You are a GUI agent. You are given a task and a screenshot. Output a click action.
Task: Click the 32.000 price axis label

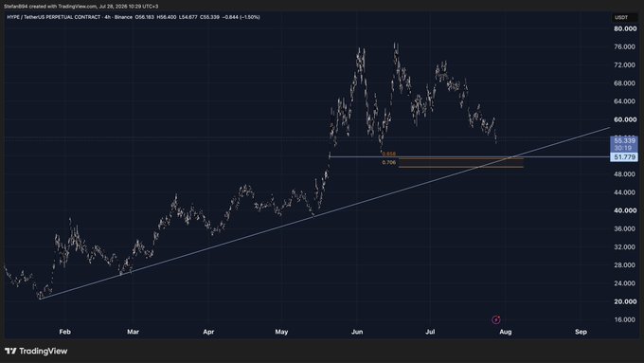coord(625,247)
